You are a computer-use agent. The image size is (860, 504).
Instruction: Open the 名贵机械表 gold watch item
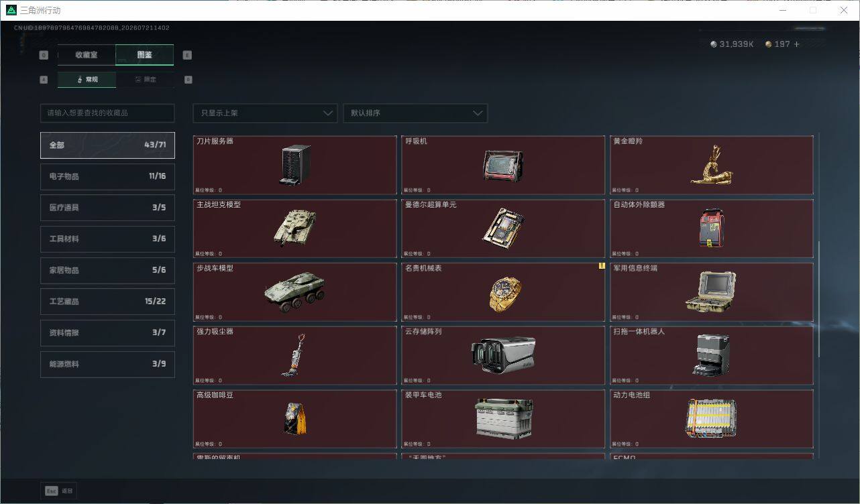503,292
